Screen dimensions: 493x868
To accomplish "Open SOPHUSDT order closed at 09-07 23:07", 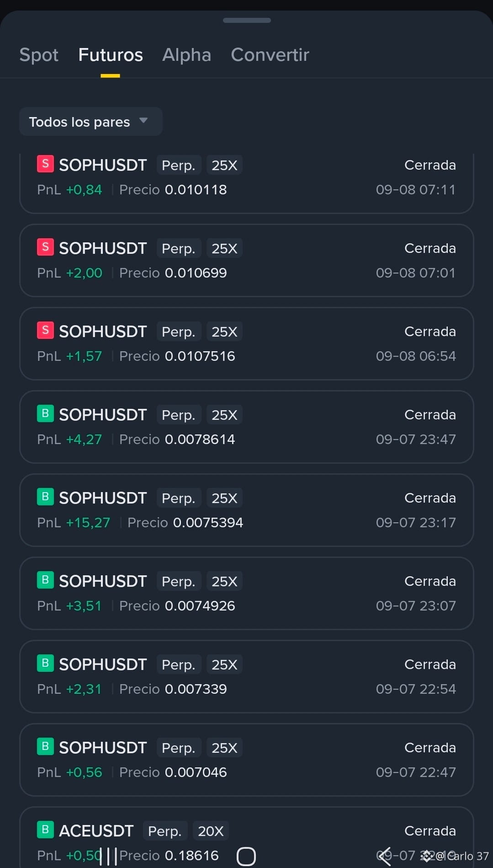I will [246, 594].
